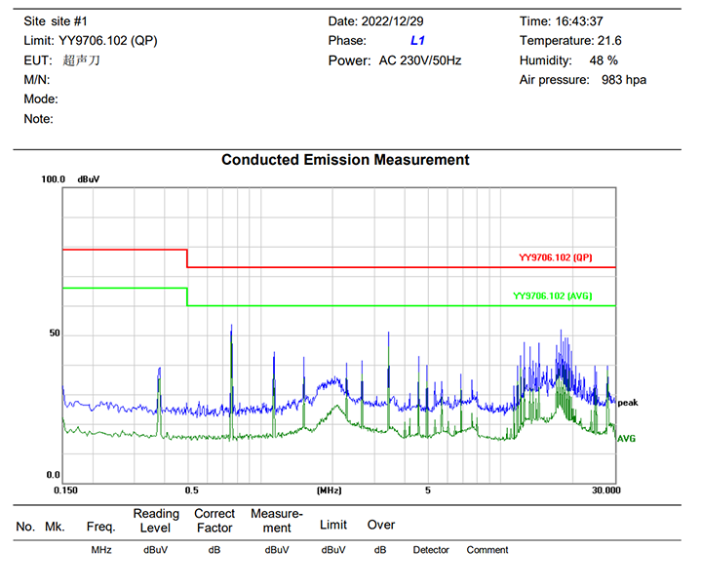Click the Air pressure 983 hpa value

tap(582, 80)
